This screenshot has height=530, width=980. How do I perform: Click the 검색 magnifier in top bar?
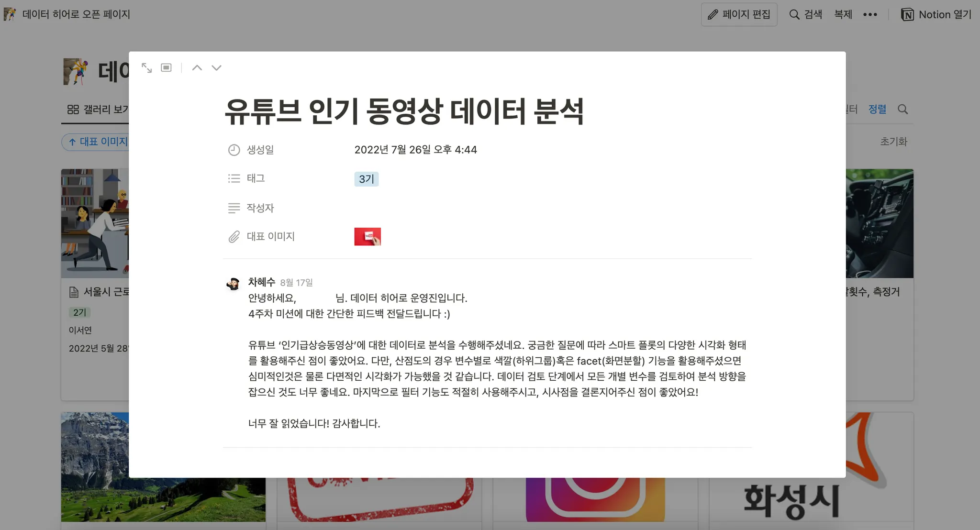point(794,14)
